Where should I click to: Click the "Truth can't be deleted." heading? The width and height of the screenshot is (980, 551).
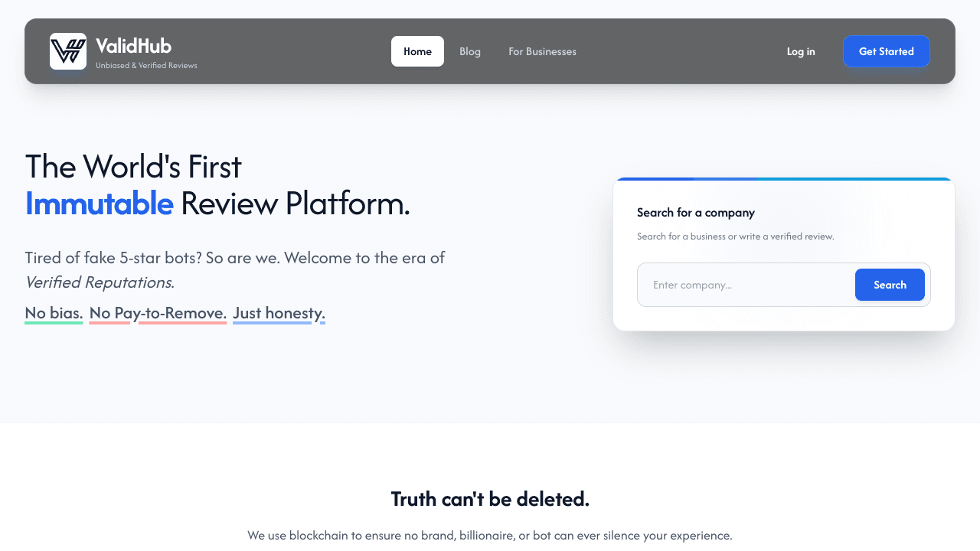(490, 498)
